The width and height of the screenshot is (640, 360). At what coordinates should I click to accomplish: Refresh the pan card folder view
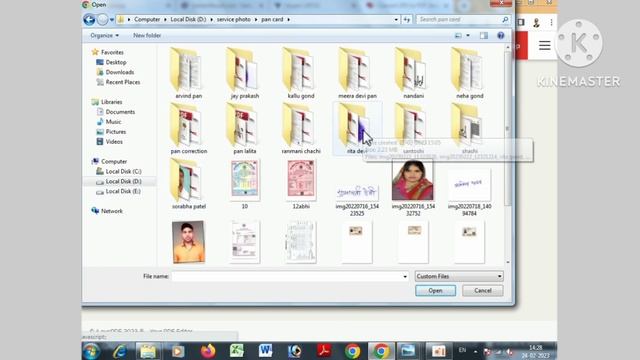(407, 19)
